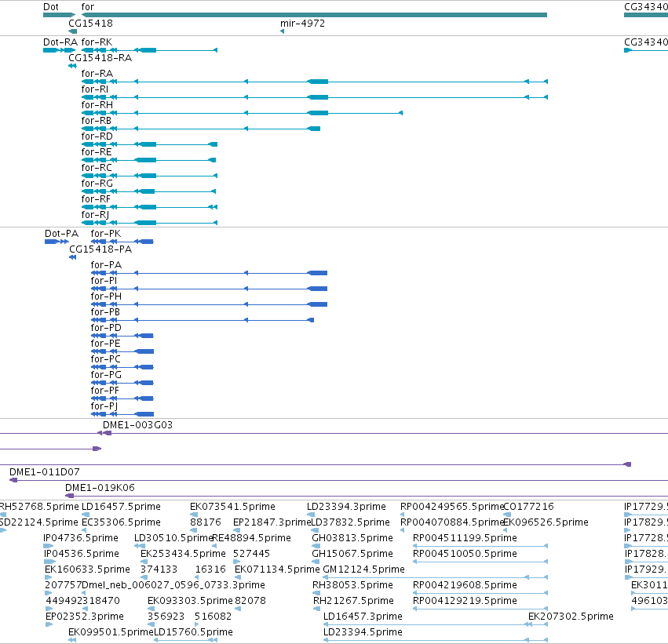Select EST RE48894.5prime label

point(251,538)
